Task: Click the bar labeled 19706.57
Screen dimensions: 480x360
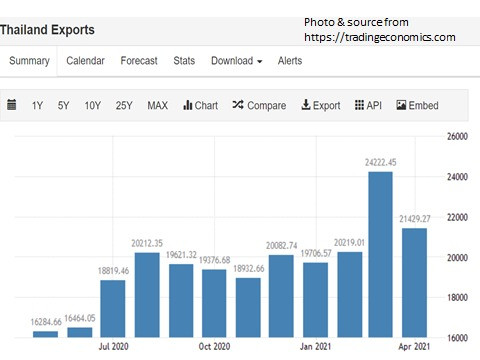Action: click(x=315, y=300)
